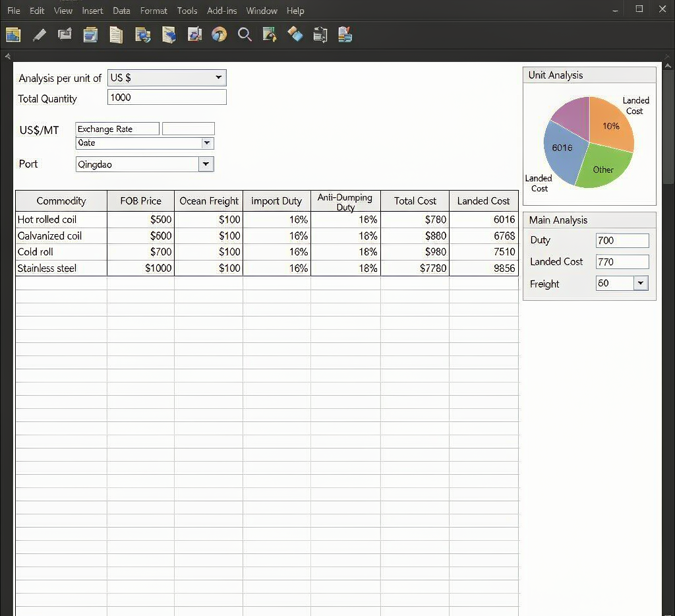Select the Anti-Dumping Duty column header
The width and height of the screenshot is (675, 616).
click(345, 200)
